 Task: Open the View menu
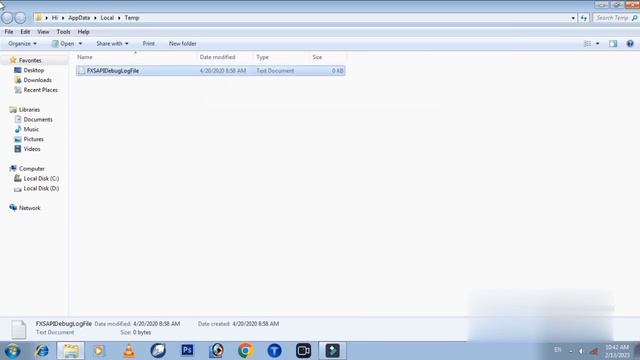(x=43, y=32)
